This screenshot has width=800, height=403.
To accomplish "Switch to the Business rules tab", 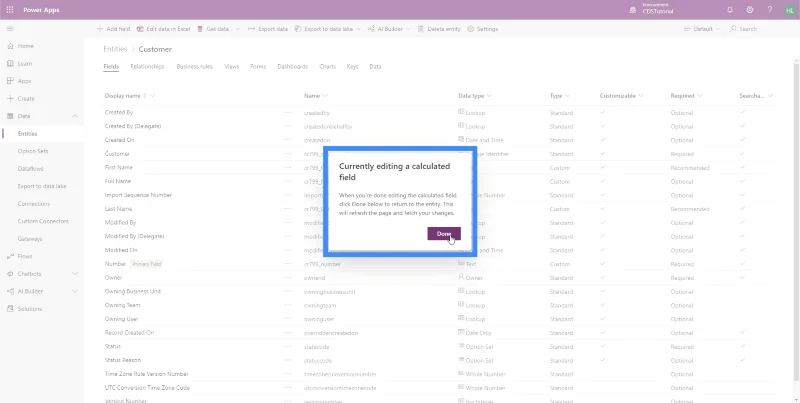I will pyautogui.click(x=194, y=67).
